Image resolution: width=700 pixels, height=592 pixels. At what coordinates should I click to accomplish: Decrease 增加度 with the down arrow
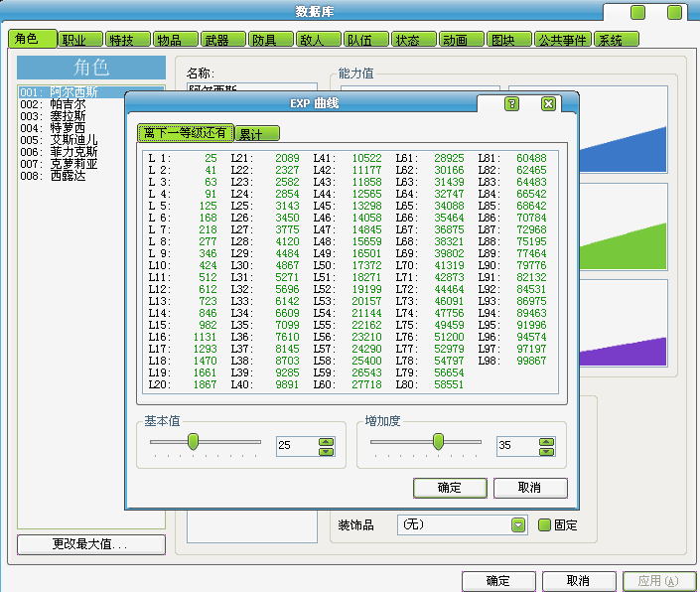point(546,451)
